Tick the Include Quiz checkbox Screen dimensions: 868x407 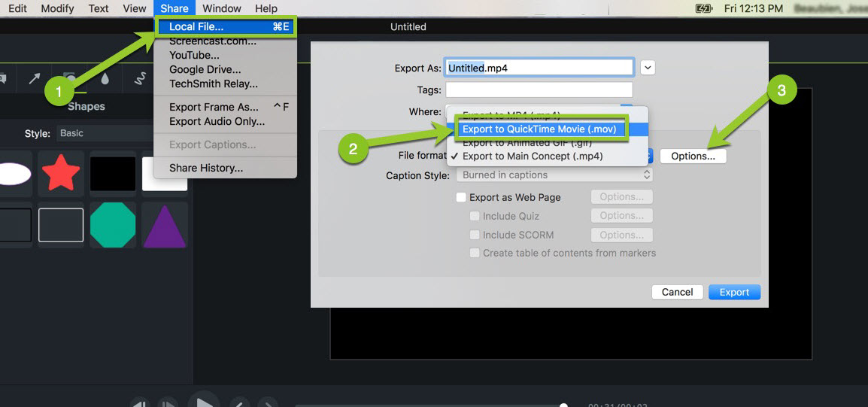(475, 216)
